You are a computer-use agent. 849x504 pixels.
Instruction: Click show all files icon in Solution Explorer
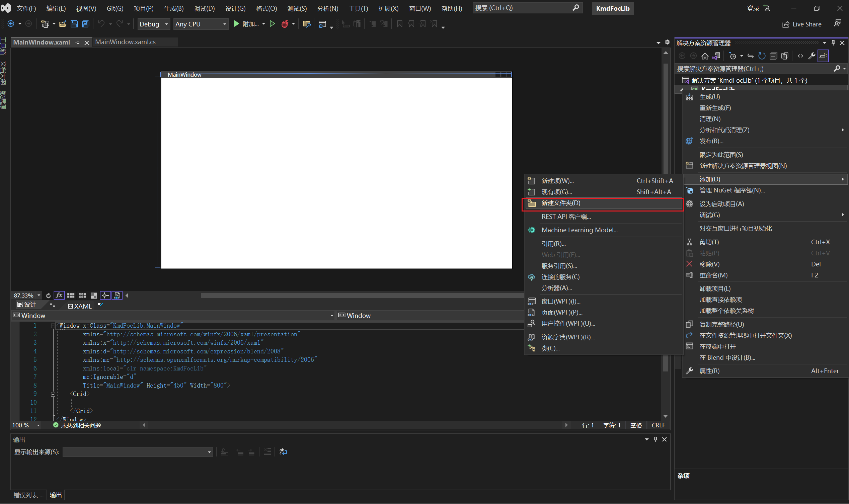coord(785,56)
